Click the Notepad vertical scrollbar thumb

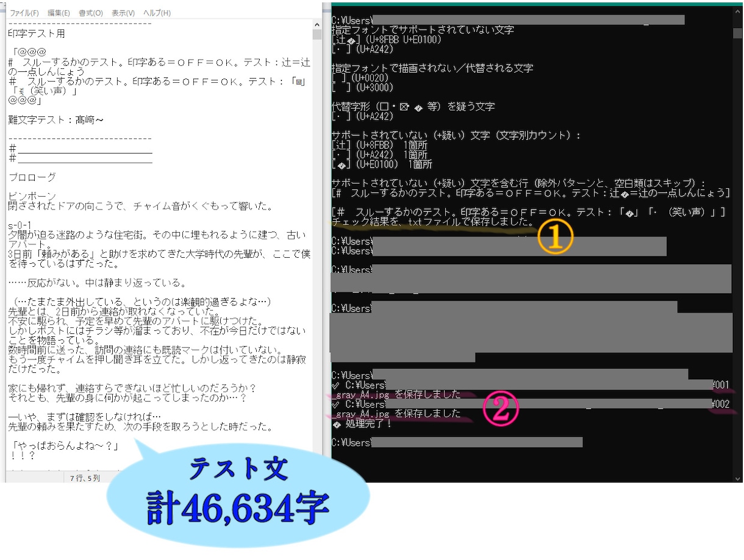click(317, 34)
